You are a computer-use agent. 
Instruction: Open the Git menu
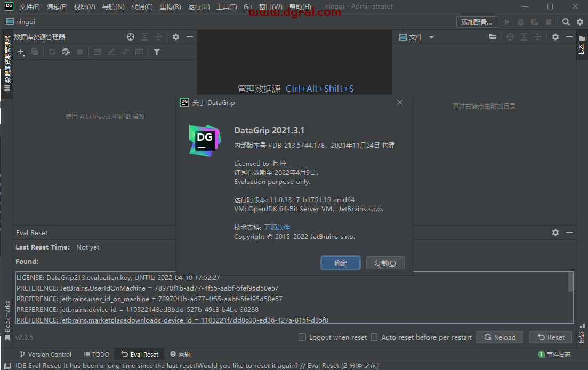[248, 7]
